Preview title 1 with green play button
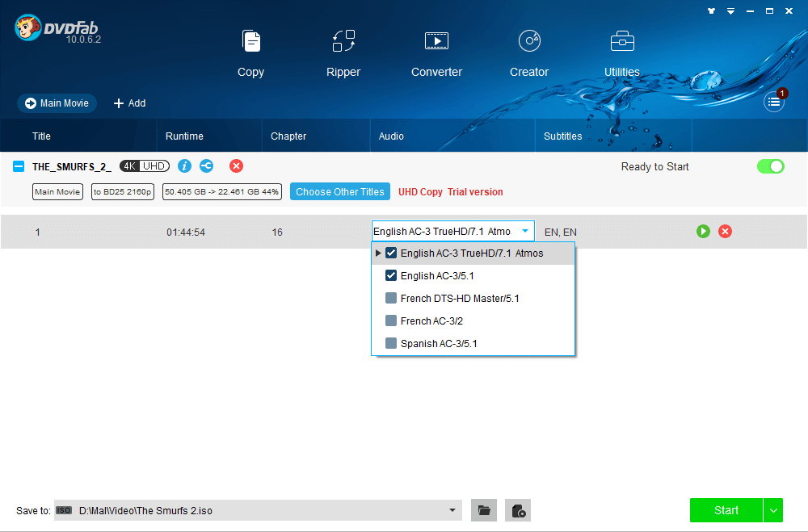Screen dimensions: 808x532 703,231
